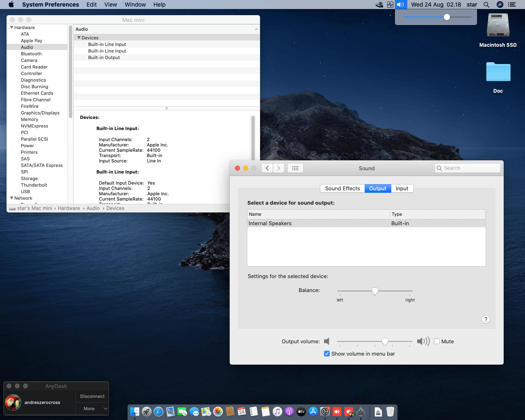The image size is (525, 420).
Task: Open the Podcasts app from dock
Action: point(289,411)
